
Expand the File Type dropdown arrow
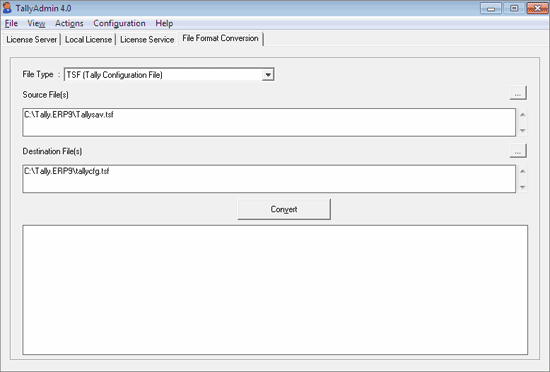pos(268,75)
